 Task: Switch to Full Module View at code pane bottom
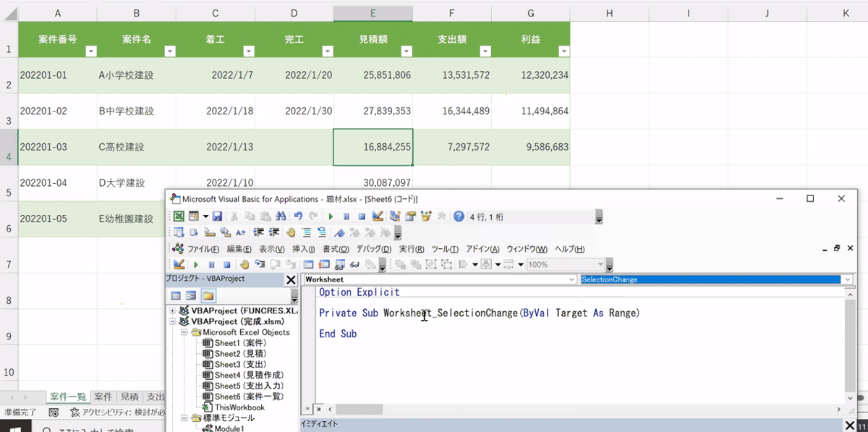tap(318, 409)
